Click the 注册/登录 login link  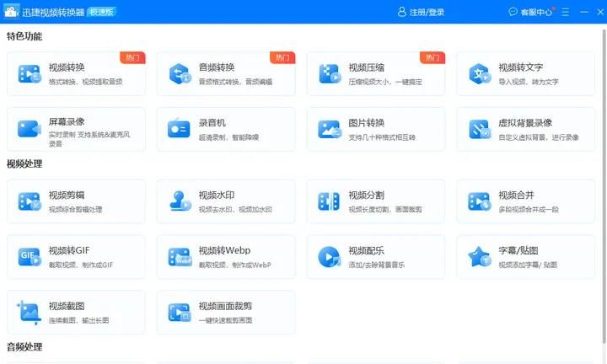click(x=427, y=12)
